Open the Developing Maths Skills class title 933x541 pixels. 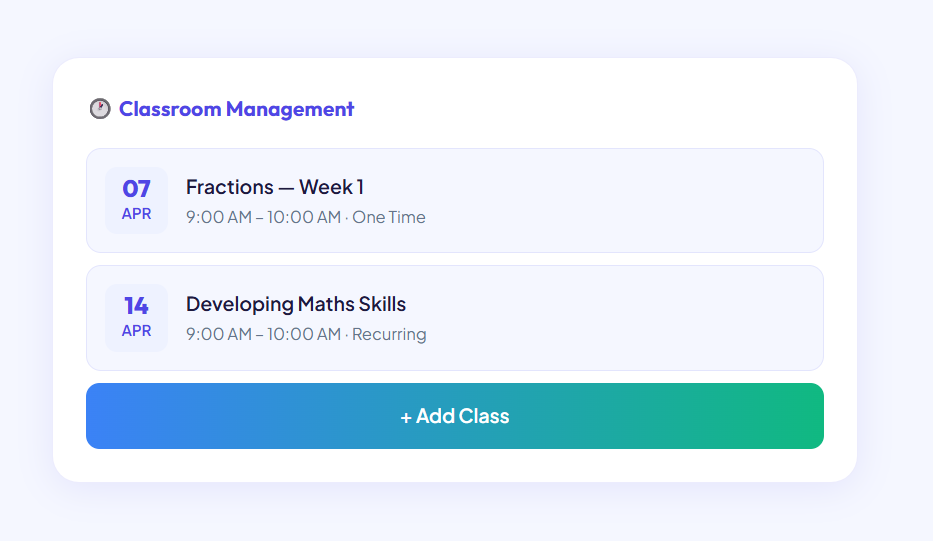(296, 304)
